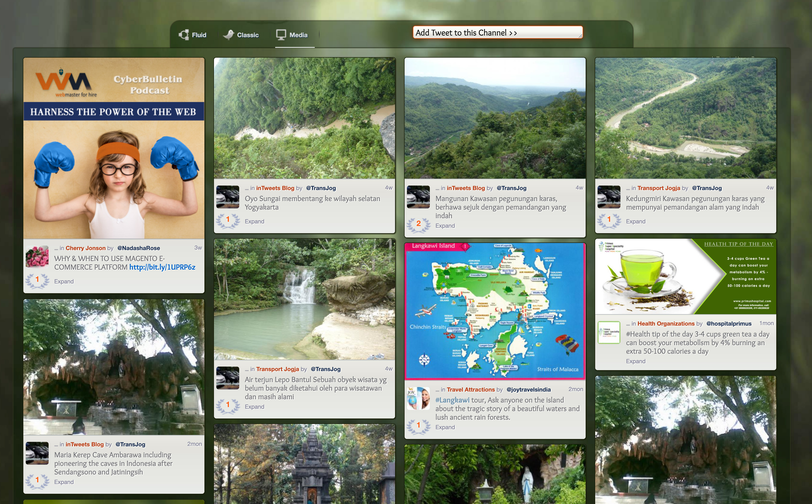Image resolution: width=812 pixels, height=504 pixels.
Task: Switch to the Classic view tab
Action: coord(241,35)
